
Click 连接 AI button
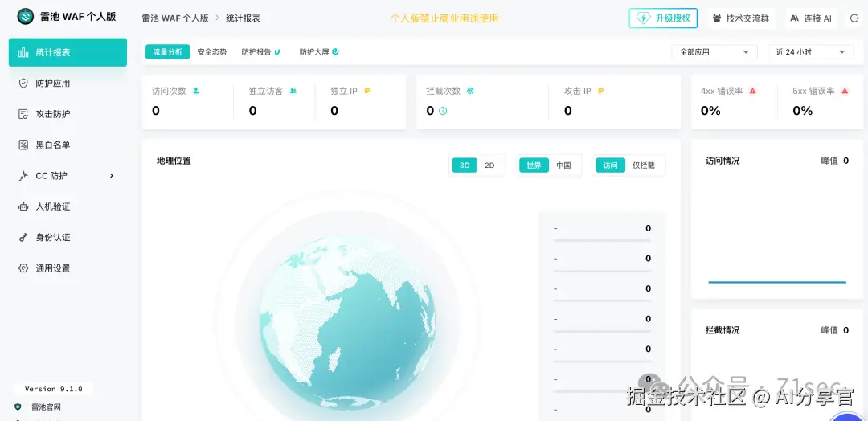click(811, 18)
